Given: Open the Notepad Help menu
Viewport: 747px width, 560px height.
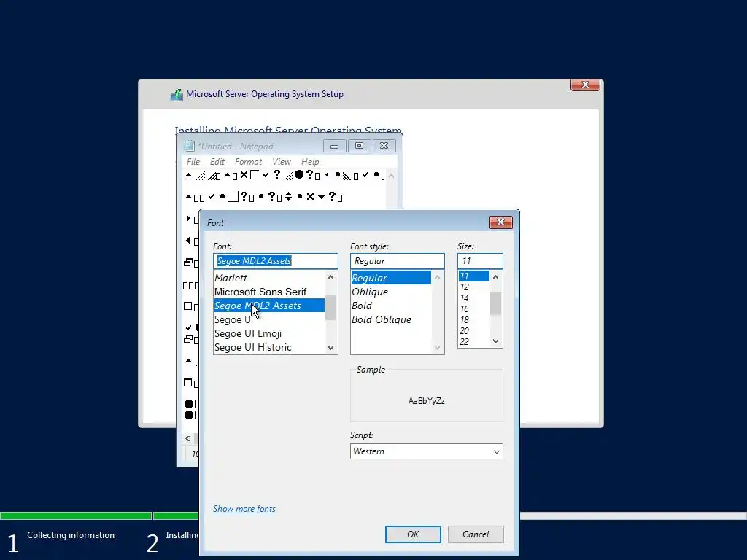Looking at the screenshot, I should (x=310, y=162).
